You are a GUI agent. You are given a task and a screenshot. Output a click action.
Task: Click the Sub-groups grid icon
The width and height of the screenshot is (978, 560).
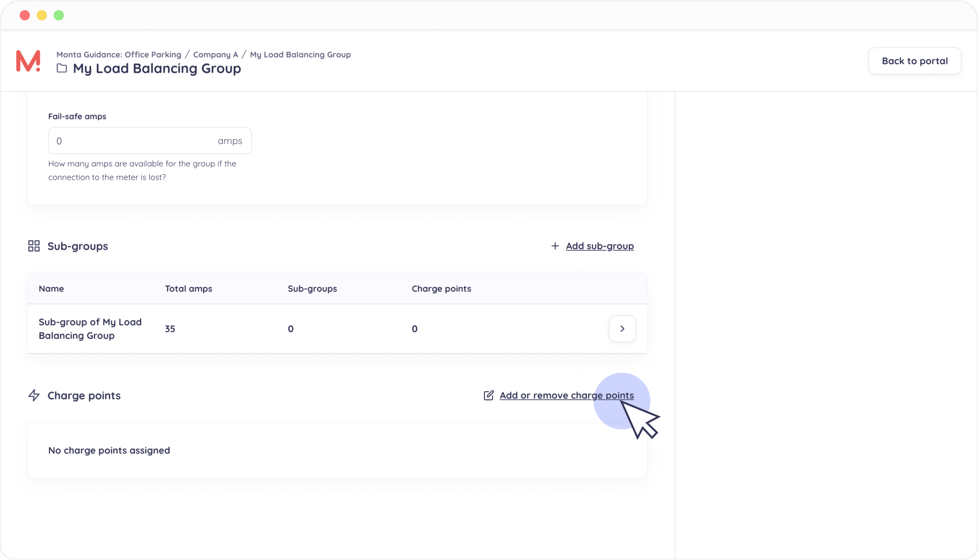click(x=34, y=246)
